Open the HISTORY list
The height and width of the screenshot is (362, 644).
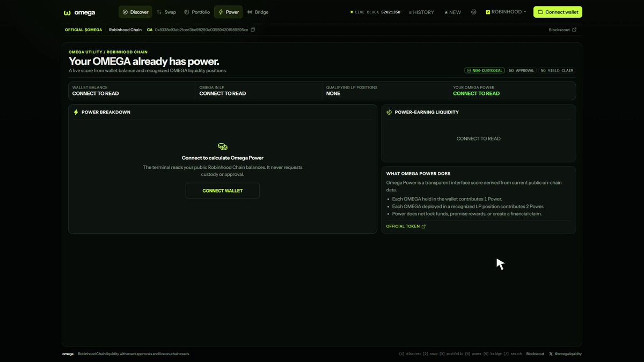(421, 12)
